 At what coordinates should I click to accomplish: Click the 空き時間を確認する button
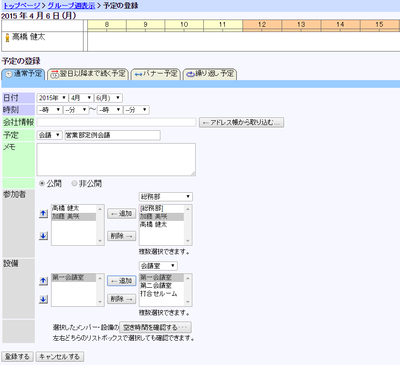[155, 327]
